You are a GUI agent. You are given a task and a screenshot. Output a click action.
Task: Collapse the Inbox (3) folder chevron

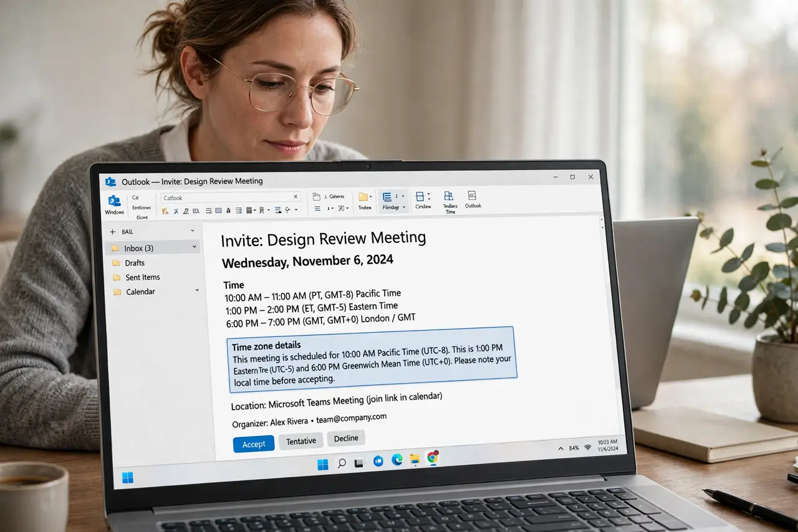(195, 247)
